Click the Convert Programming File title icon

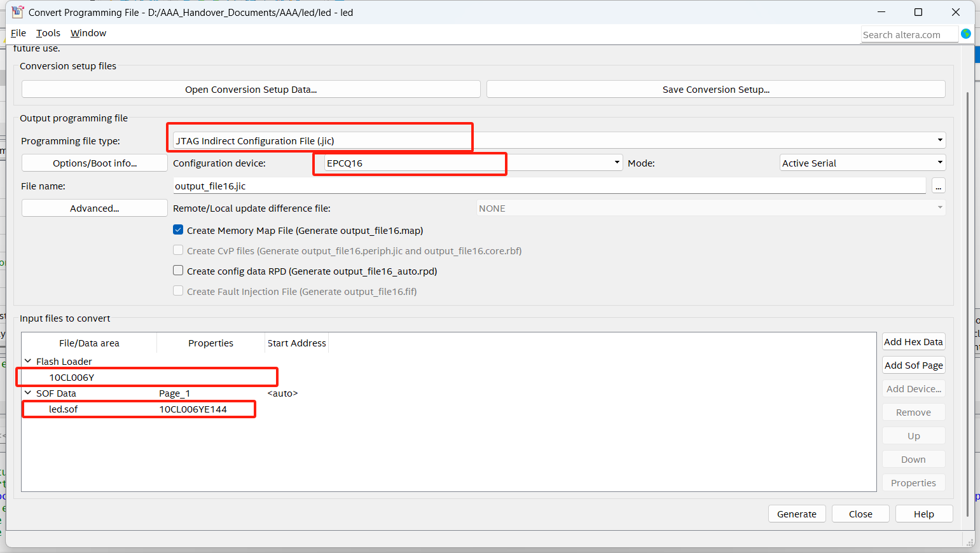click(18, 12)
